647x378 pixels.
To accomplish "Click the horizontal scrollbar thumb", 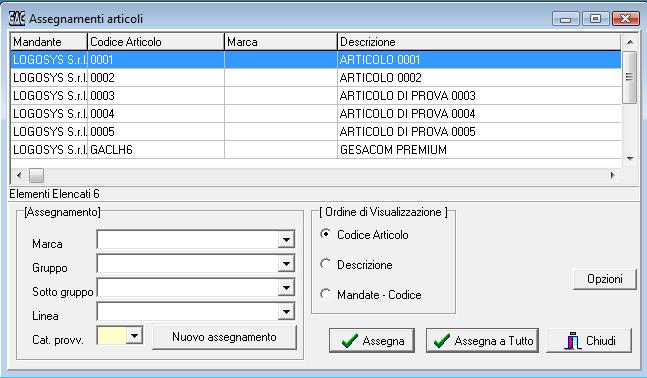I will pyautogui.click(x=36, y=175).
